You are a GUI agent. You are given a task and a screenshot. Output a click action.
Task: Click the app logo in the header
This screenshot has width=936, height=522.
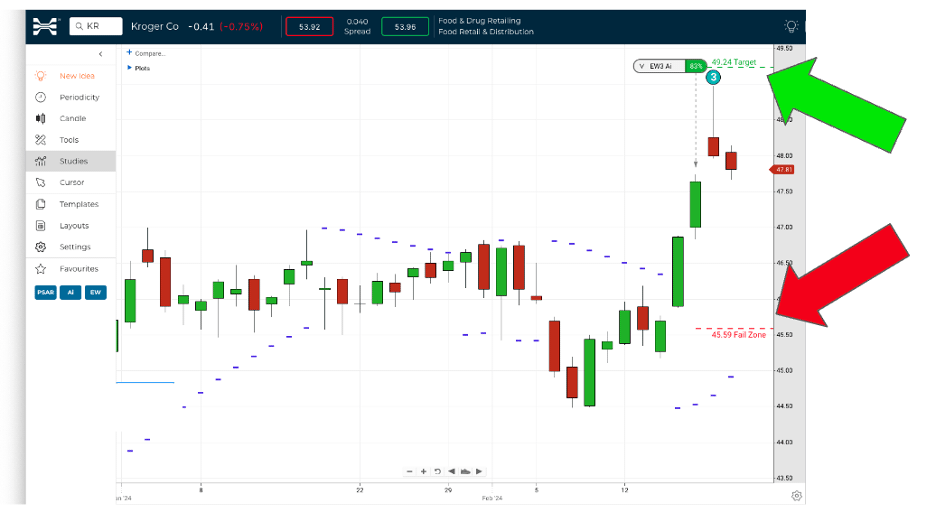[45, 26]
